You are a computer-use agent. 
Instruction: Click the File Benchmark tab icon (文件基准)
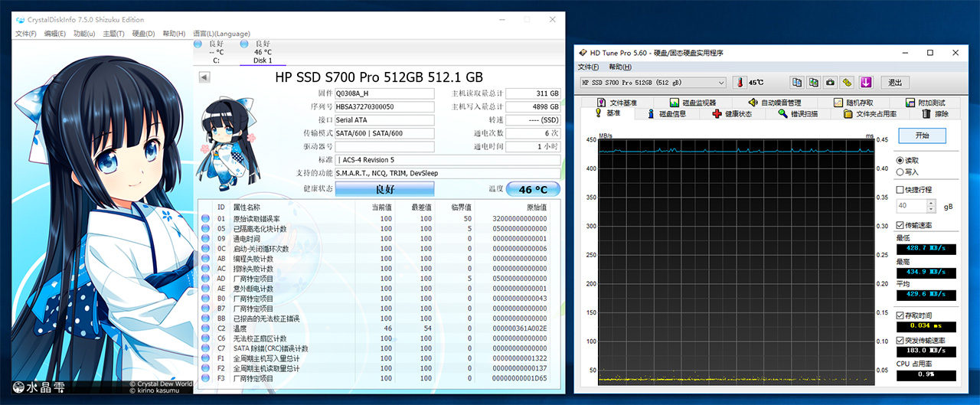click(x=601, y=103)
